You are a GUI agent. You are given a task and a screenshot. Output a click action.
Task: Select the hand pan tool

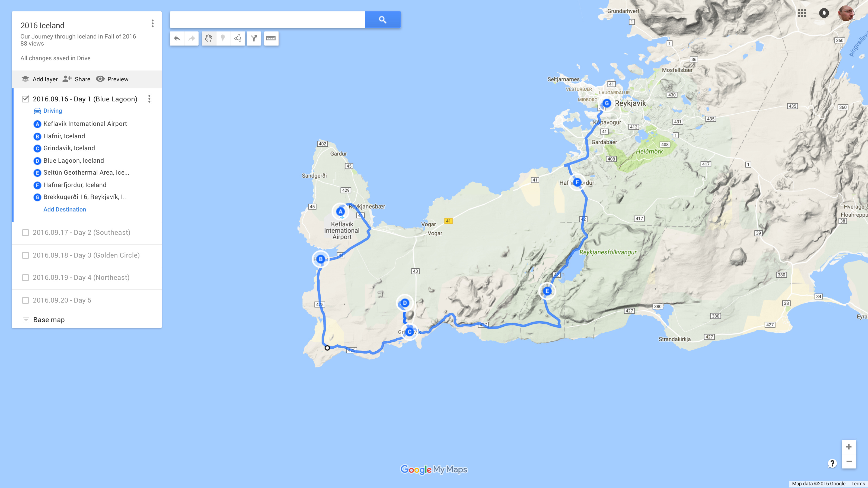(209, 38)
